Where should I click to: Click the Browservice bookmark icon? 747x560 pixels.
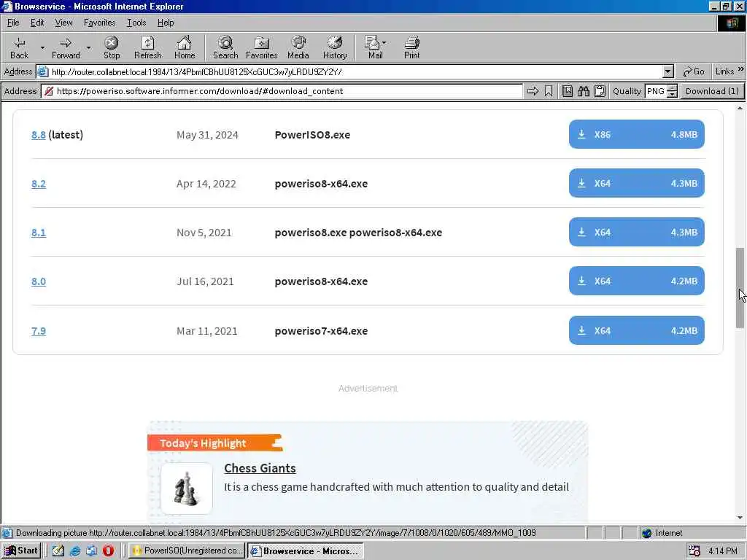[549, 91]
